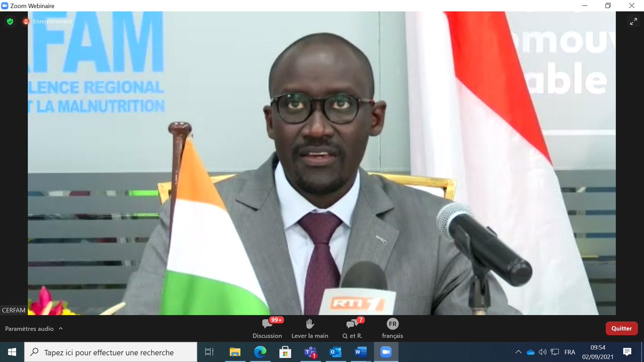Enter full screen view
Viewport: 644px width, 362px height.
633,21
